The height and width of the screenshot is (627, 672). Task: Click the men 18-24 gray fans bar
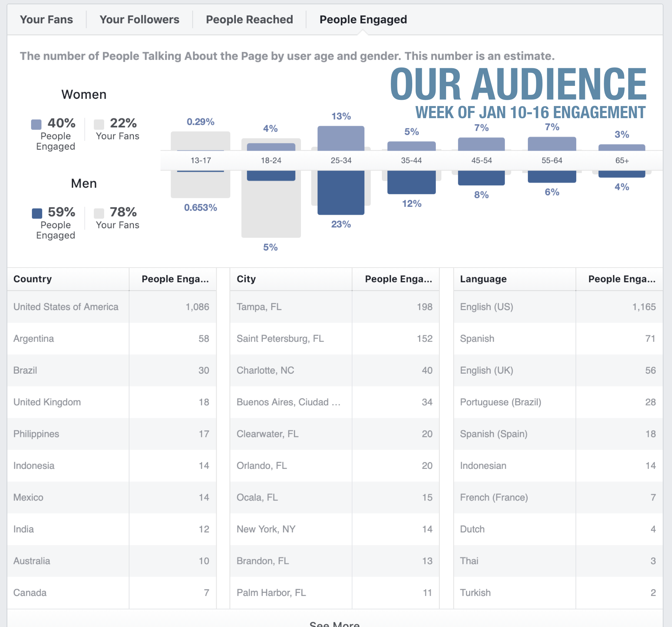(271, 210)
